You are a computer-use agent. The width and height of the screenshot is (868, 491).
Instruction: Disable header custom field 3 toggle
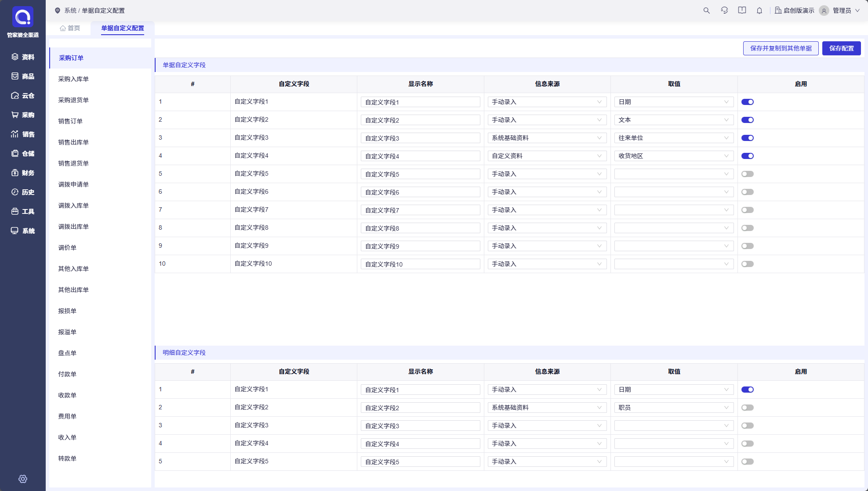coord(748,138)
